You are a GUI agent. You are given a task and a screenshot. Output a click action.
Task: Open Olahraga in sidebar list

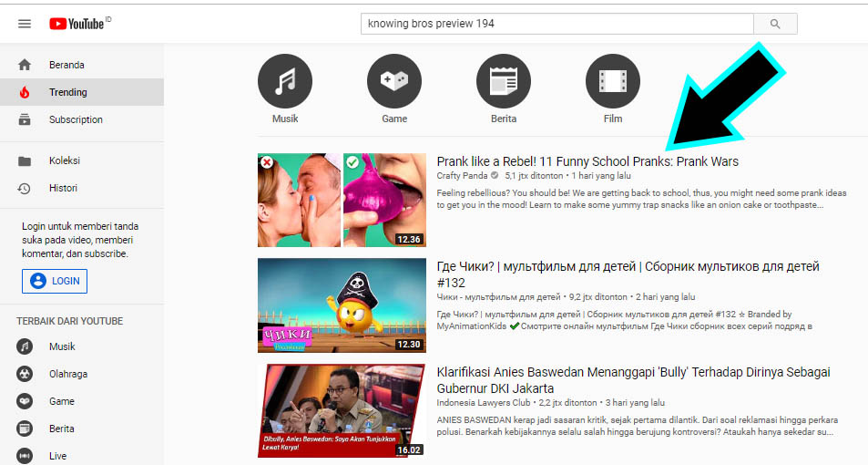[x=82, y=374]
